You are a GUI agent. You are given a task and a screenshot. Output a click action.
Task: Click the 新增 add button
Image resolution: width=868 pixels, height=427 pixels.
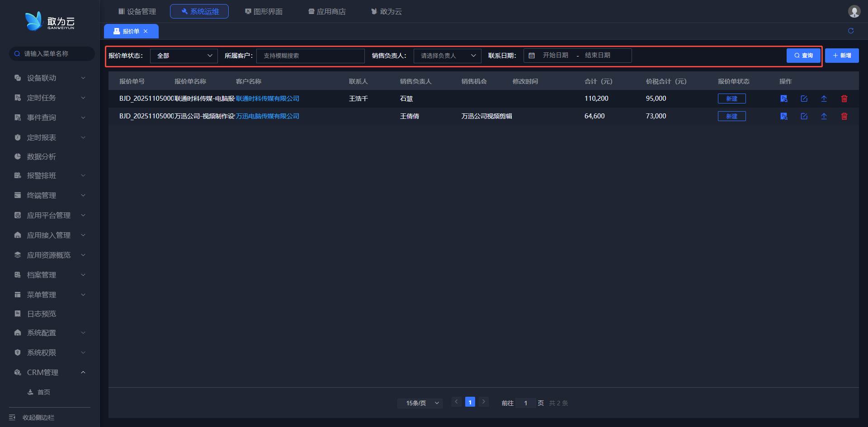[842, 56]
